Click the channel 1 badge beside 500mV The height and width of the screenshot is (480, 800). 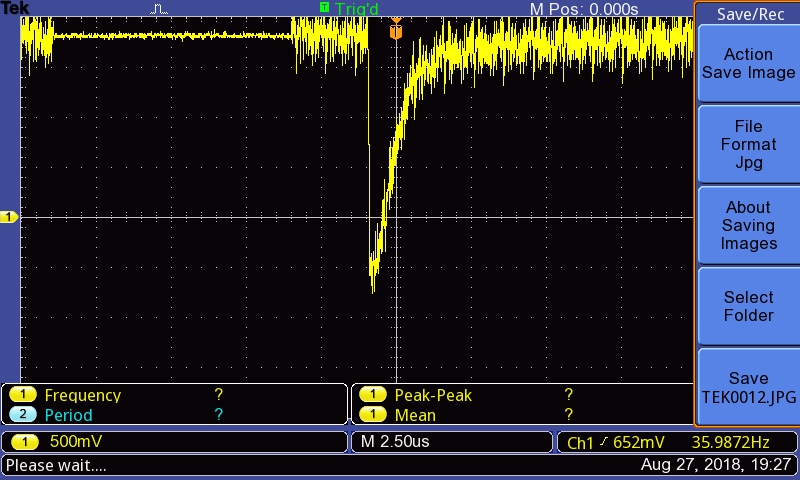[x=24, y=442]
